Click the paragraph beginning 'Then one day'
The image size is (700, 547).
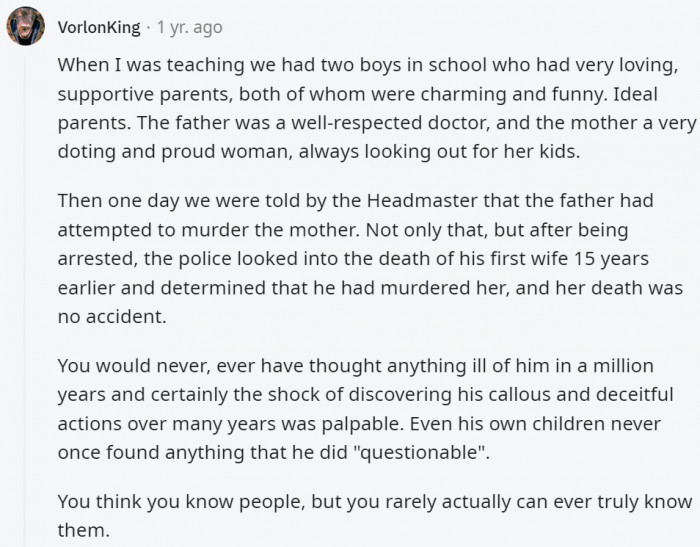[370, 259]
